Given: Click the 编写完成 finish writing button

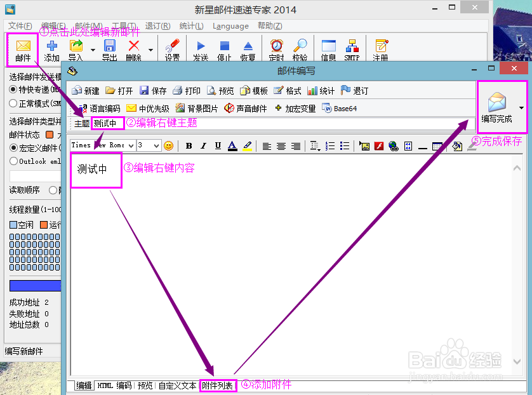Looking at the screenshot, I should click(x=496, y=107).
